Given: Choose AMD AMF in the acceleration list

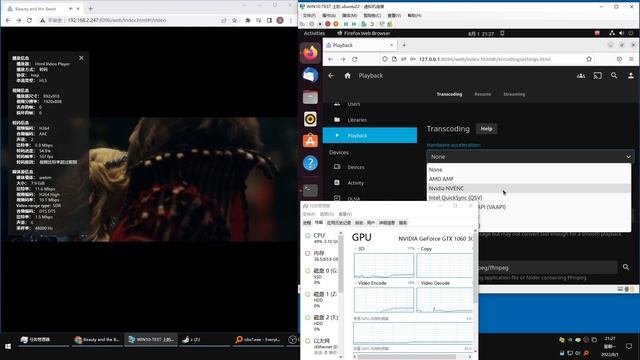Looking at the screenshot, I should coord(528,179).
